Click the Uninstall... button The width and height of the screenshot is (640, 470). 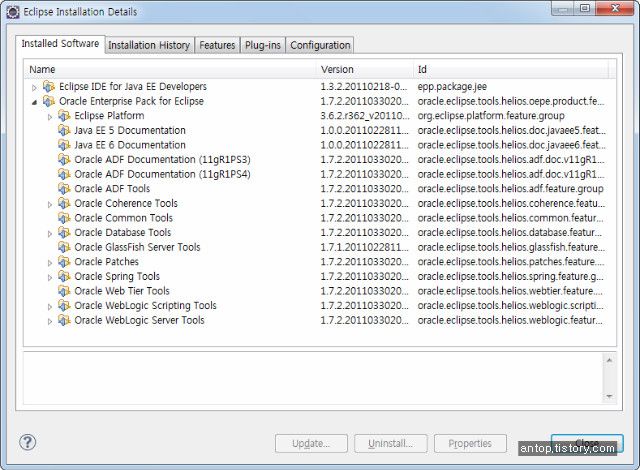coord(391,443)
